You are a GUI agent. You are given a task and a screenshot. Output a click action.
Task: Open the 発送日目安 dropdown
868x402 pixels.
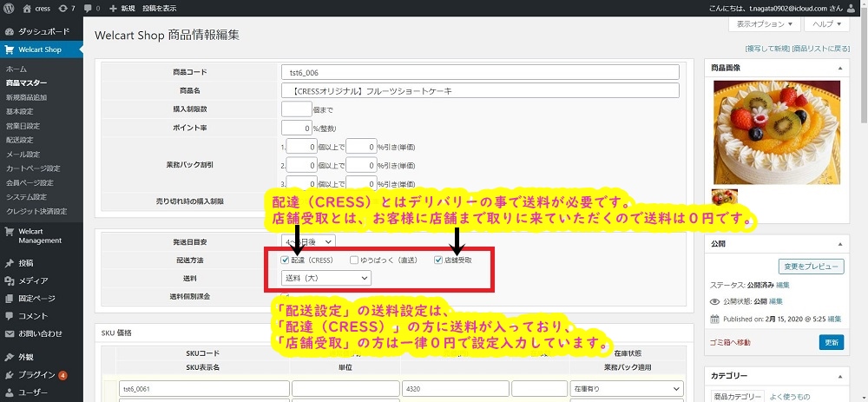[308, 241]
